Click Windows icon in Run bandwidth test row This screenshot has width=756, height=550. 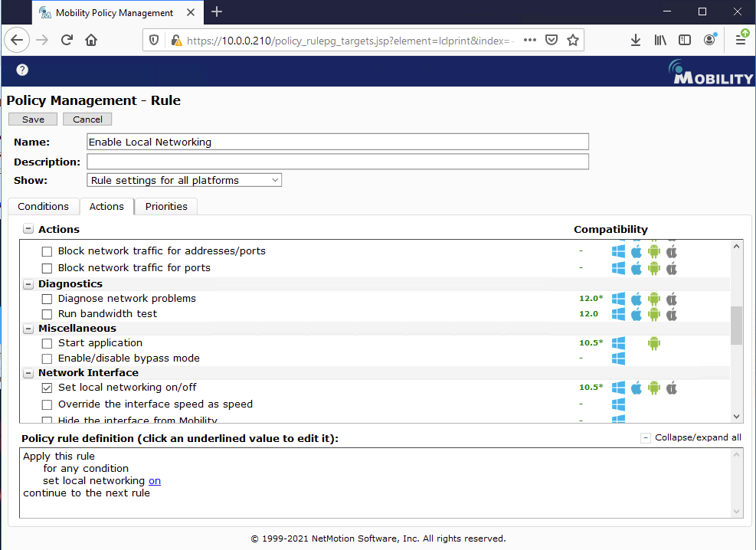point(618,314)
